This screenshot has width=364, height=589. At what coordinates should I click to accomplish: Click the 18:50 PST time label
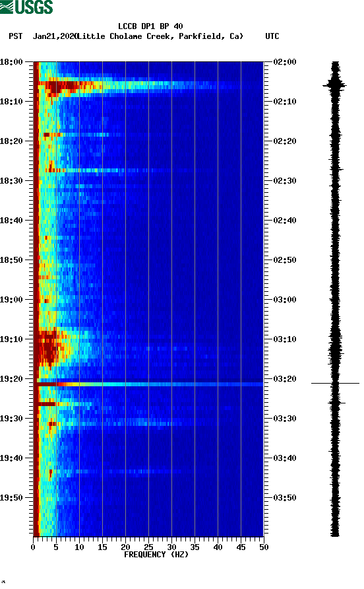click(11, 260)
